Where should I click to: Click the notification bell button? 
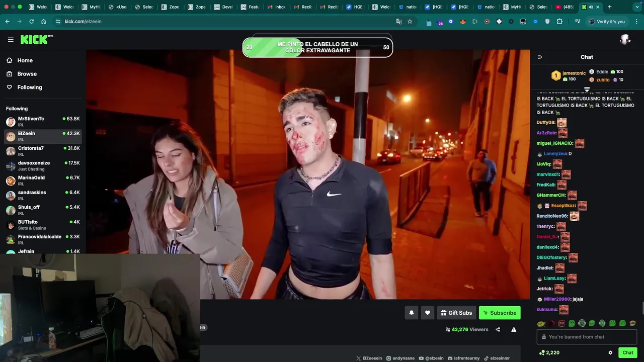tap(411, 313)
